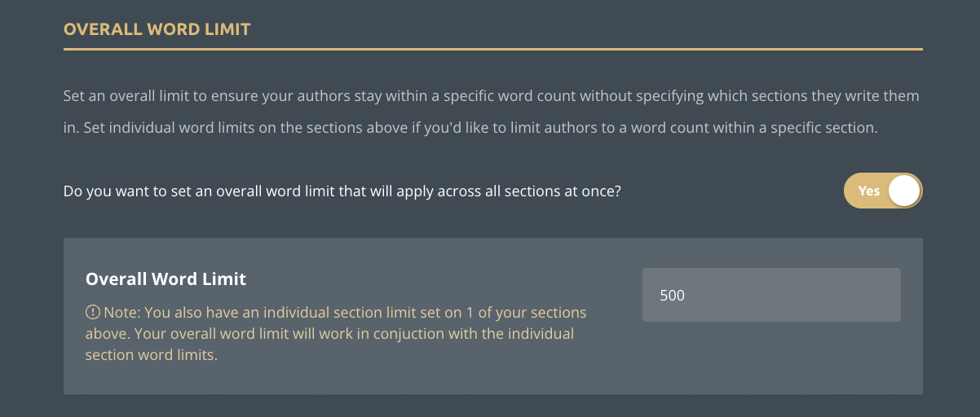Click the white knob of the Yes toggle
This screenshot has height=417, width=980.
[x=903, y=191]
